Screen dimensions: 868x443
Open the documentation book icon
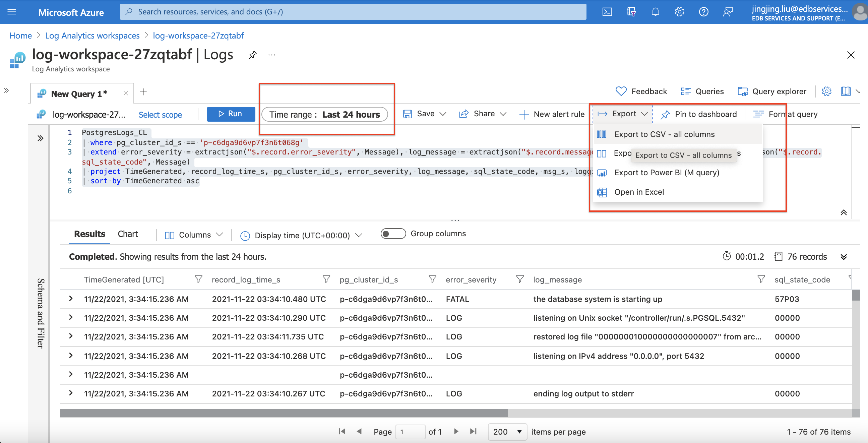(x=846, y=91)
